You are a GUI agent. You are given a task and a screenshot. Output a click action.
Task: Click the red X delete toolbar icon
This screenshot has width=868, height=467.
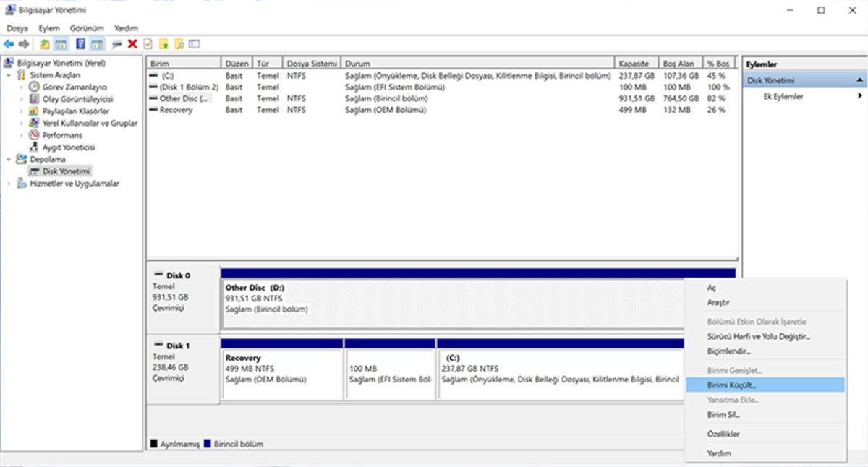click(x=132, y=44)
